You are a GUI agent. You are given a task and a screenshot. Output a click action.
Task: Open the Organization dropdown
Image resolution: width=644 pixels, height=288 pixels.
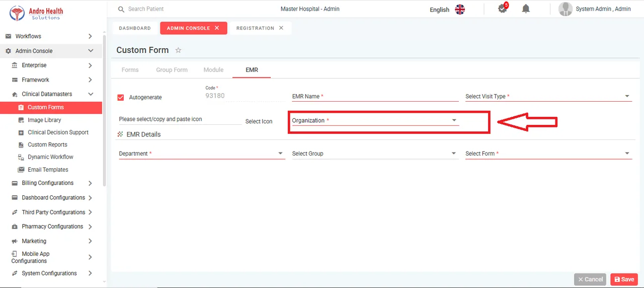pos(375,120)
